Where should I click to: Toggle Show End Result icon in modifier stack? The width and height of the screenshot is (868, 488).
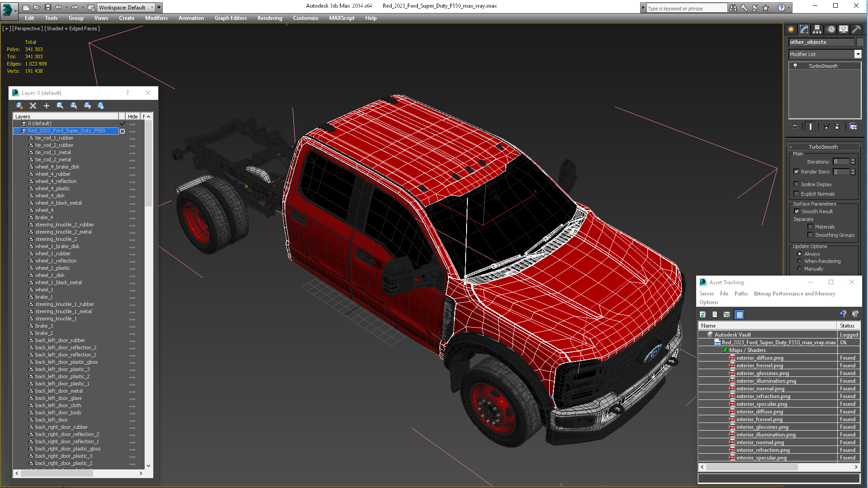pos(811,127)
